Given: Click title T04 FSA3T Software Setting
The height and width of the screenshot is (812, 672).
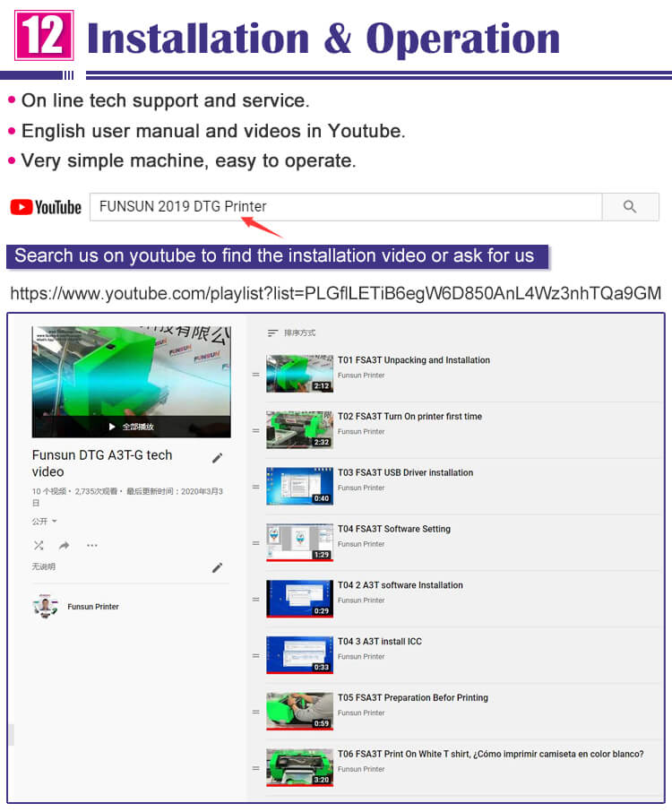Looking at the screenshot, I should coord(394,529).
